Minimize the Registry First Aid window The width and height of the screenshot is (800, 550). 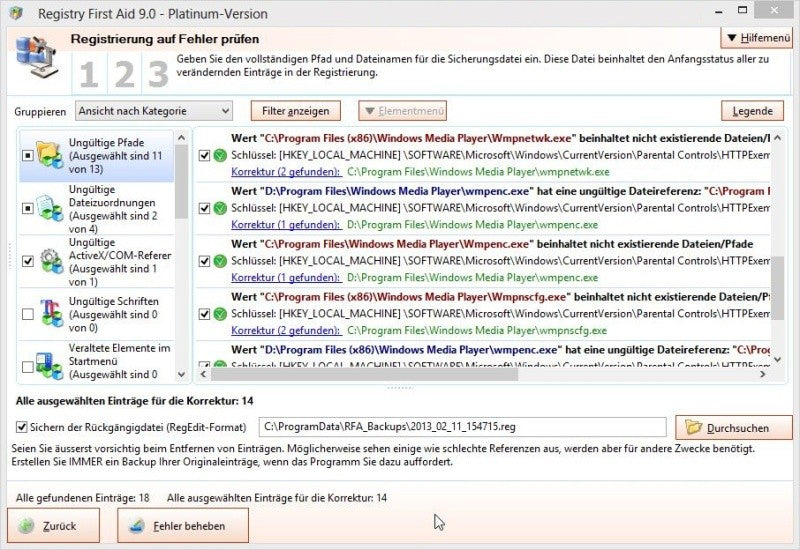click(719, 11)
